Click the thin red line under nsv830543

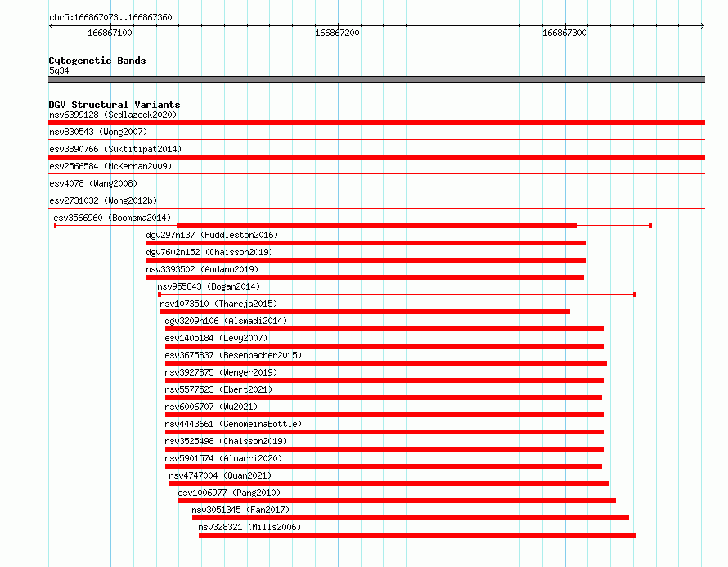376,139
